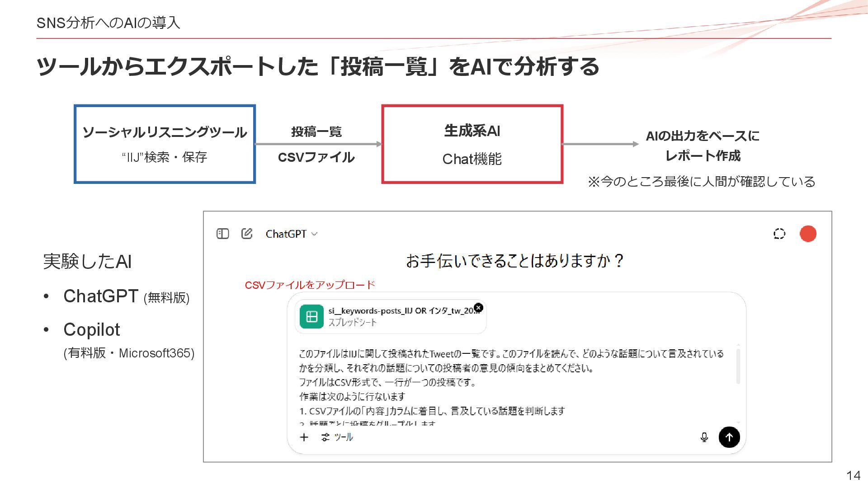Open the red profile avatar menu
This screenshot has width=868, height=488.
pyautogui.click(x=808, y=234)
